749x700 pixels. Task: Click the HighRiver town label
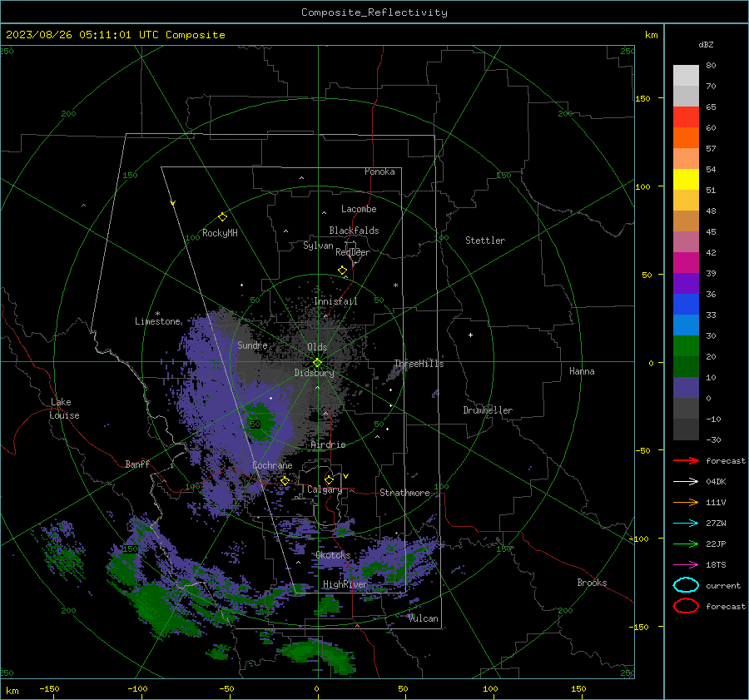345,584
